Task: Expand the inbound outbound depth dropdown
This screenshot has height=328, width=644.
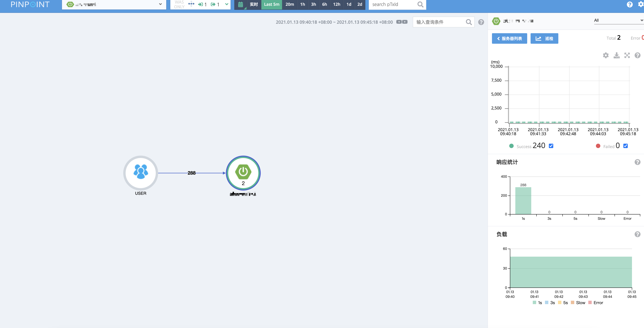Action: point(227,4)
